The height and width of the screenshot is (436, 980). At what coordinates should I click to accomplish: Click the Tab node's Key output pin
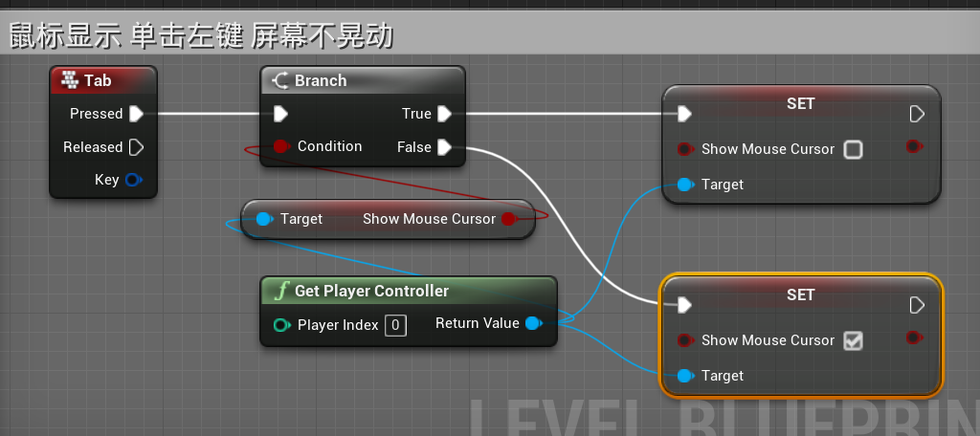tap(133, 180)
